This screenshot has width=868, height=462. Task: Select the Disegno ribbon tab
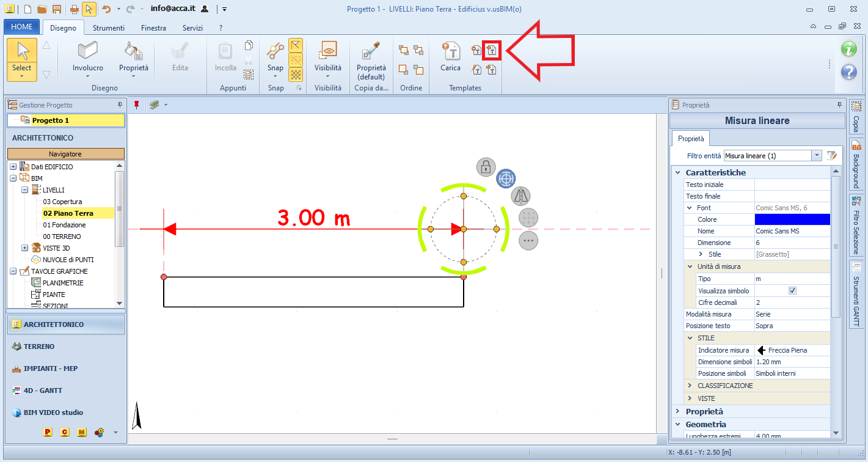tap(64, 28)
